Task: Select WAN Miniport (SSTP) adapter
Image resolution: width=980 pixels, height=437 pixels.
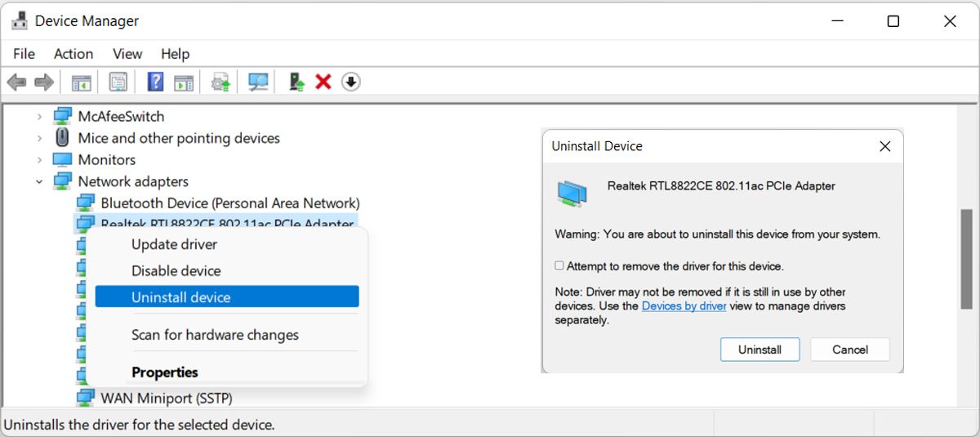Action: (x=167, y=399)
